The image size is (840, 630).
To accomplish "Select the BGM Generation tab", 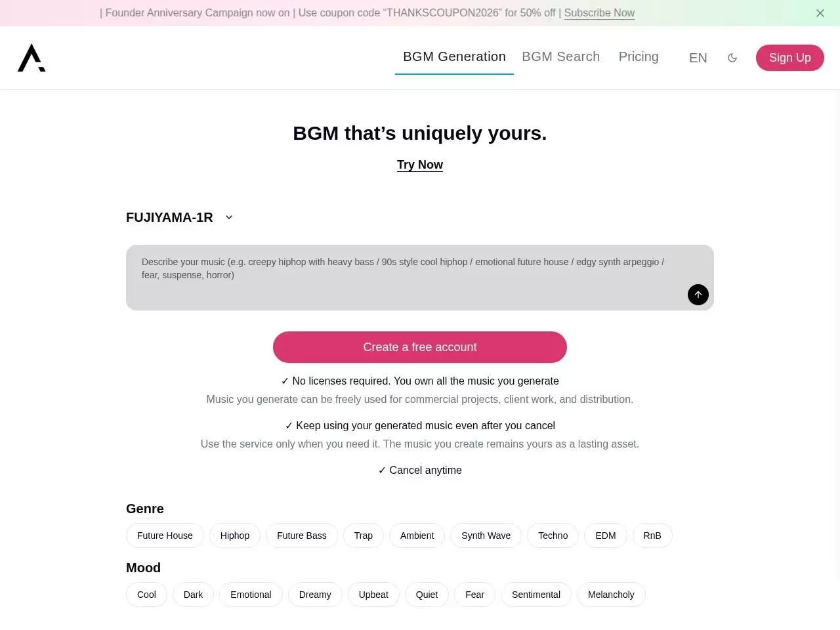I will pos(454,57).
